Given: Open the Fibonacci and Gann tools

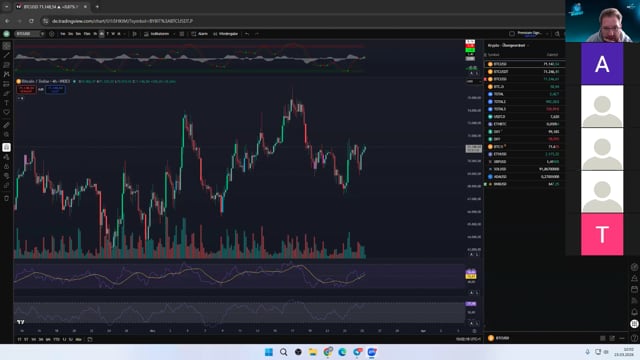Looking at the screenshot, I should (x=7, y=65).
